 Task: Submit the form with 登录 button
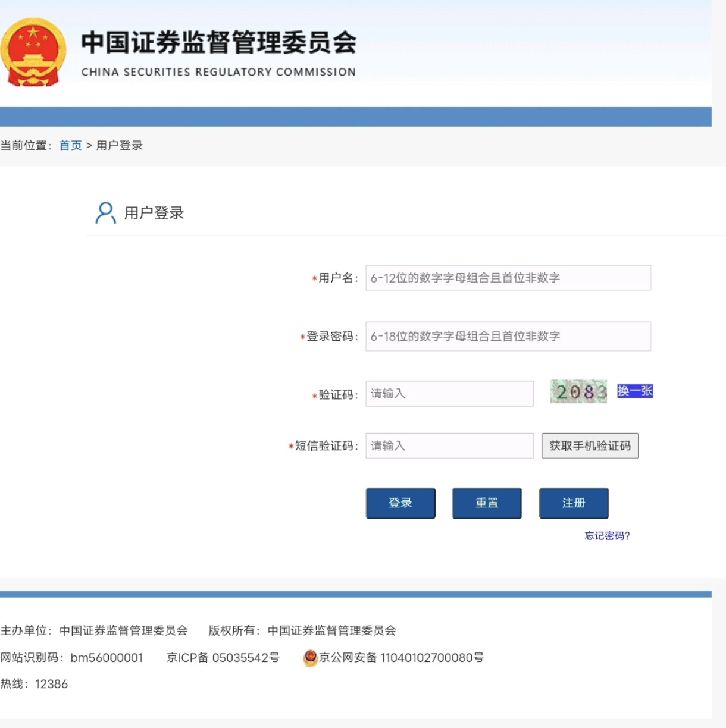tap(400, 503)
